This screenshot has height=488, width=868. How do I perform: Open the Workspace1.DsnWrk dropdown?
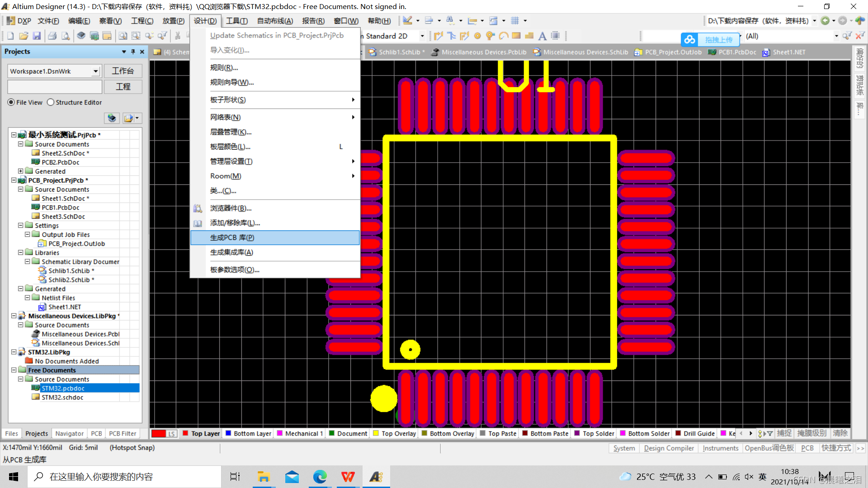pyautogui.click(x=95, y=71)
